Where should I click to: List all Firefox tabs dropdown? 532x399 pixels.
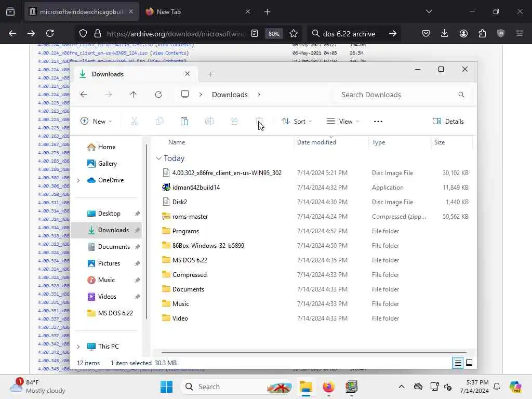[x=429, y=11]
